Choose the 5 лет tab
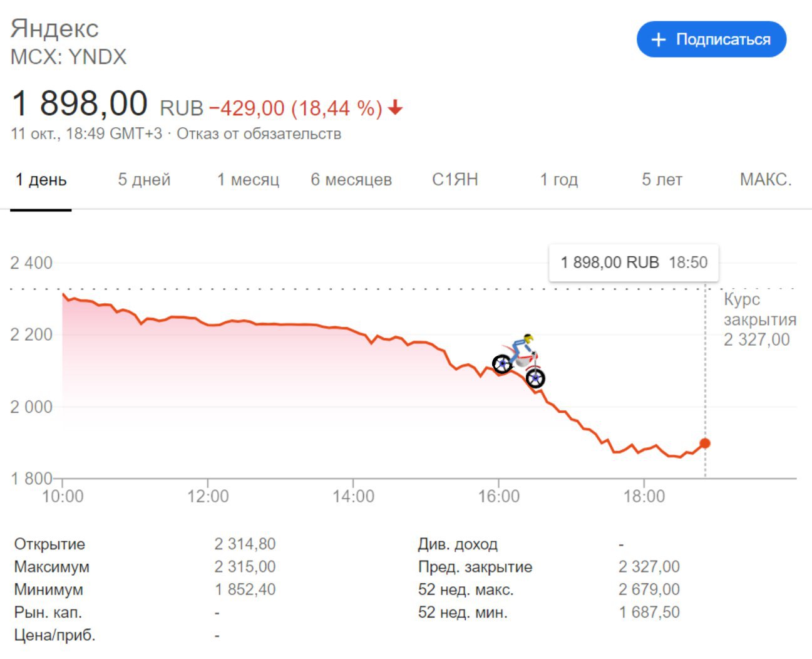812x659 pixels. (662, 180)
